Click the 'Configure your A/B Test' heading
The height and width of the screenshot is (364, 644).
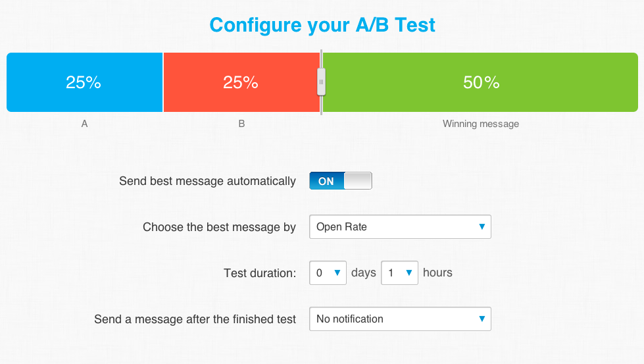(x=322, y=25)
